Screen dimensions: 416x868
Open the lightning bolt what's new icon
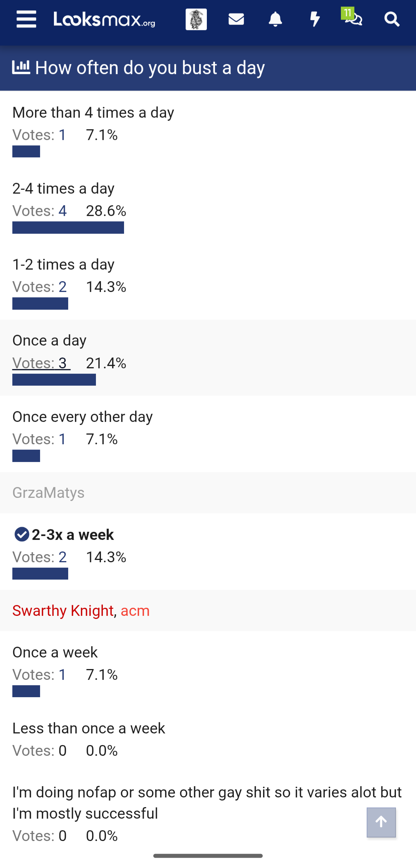[315, 19]
